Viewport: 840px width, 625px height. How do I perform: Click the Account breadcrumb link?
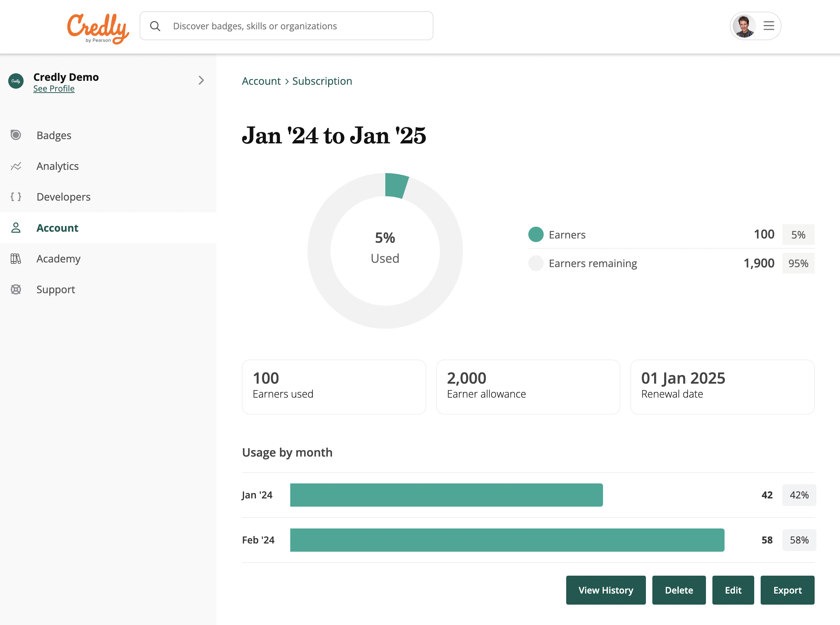click(x=261, y=81)
